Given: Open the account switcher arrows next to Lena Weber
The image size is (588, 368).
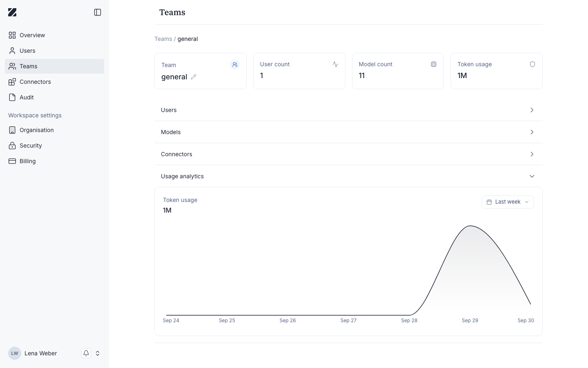Looking at the screenshot, I should (98, 353).
